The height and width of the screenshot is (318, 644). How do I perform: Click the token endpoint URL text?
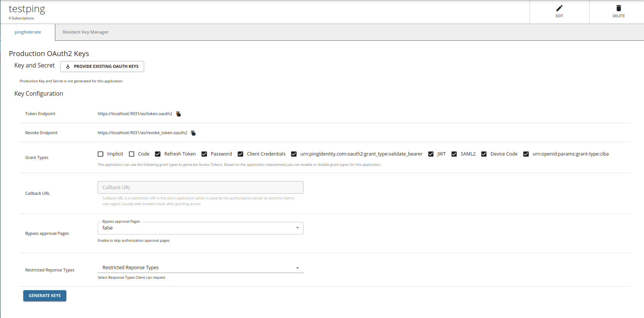(x=135, y=114)
